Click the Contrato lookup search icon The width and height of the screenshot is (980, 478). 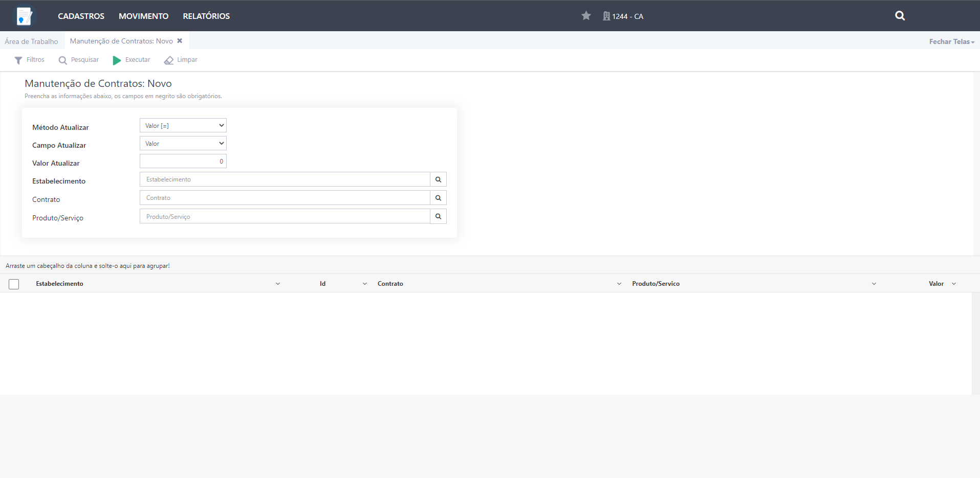[x=439, y=198]
